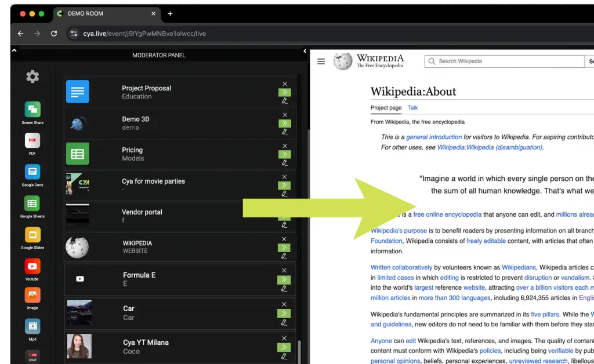Remove the Formula E item

coord(284,270)
